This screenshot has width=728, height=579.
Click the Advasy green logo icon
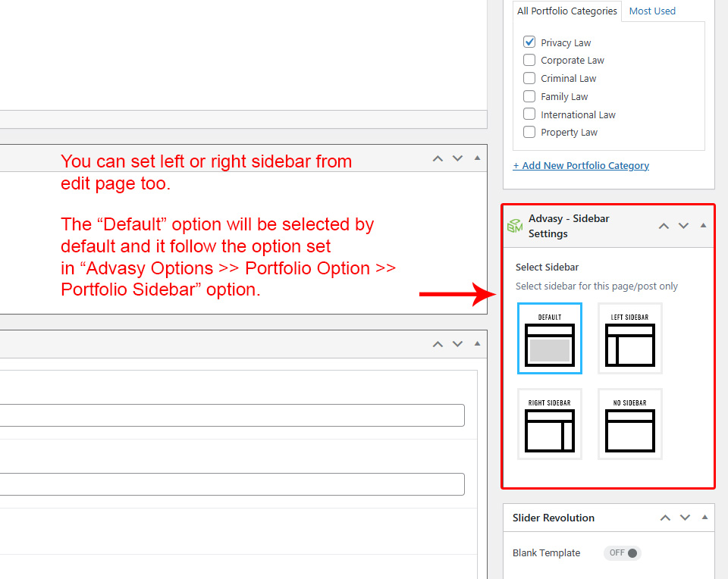pos(515,226)
